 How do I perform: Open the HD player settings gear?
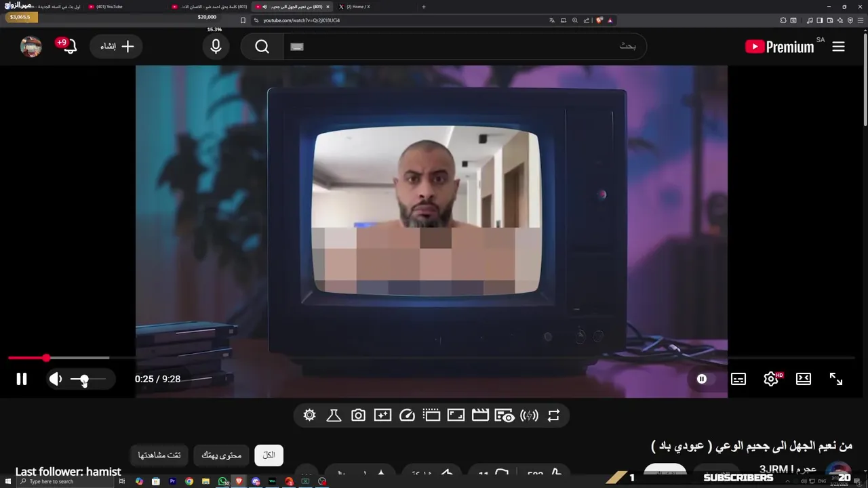tap(771, 380)
